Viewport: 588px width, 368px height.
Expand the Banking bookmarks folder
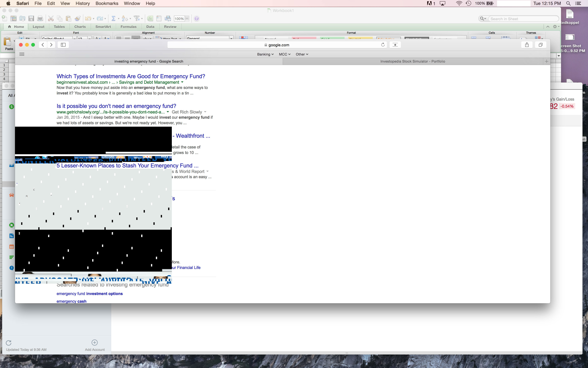pyautogui.click(x=265, y=54)
